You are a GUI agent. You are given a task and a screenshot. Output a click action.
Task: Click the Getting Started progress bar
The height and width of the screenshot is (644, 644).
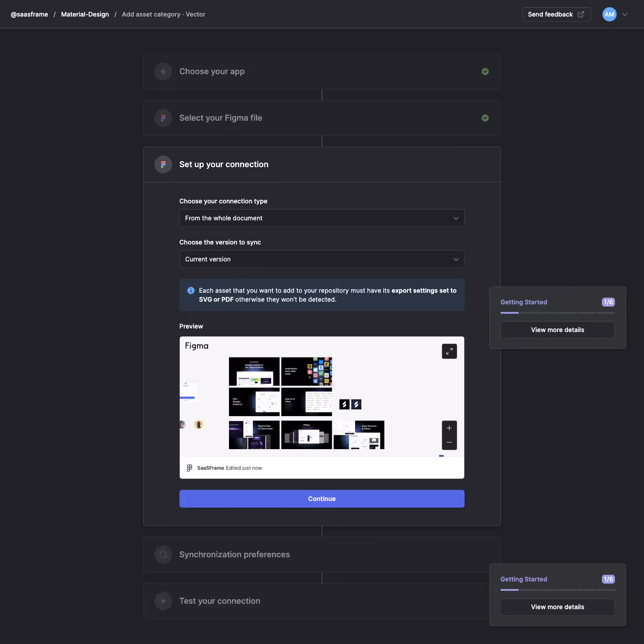[557, 313]
